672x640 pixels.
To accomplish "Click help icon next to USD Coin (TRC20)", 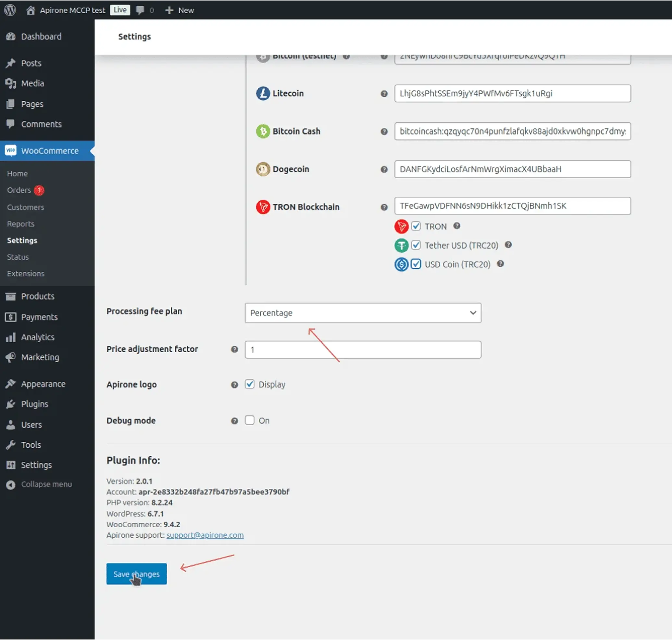I will (x=500, y=264).
